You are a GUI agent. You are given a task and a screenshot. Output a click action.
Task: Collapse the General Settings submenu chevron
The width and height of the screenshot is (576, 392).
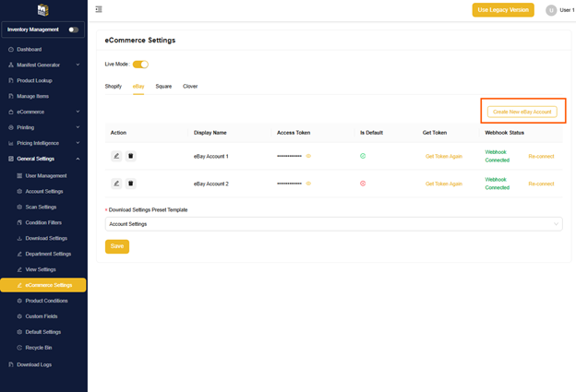point(78,159)
